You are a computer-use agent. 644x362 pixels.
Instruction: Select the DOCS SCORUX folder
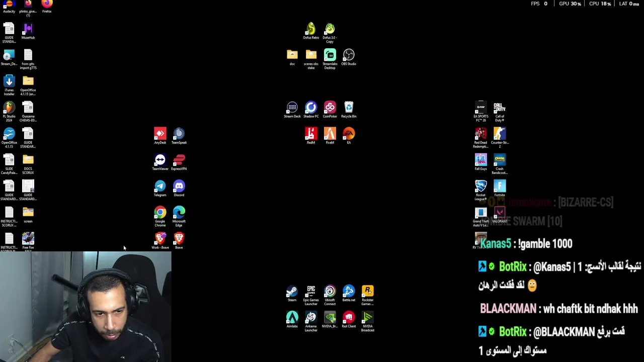(28, 163)
